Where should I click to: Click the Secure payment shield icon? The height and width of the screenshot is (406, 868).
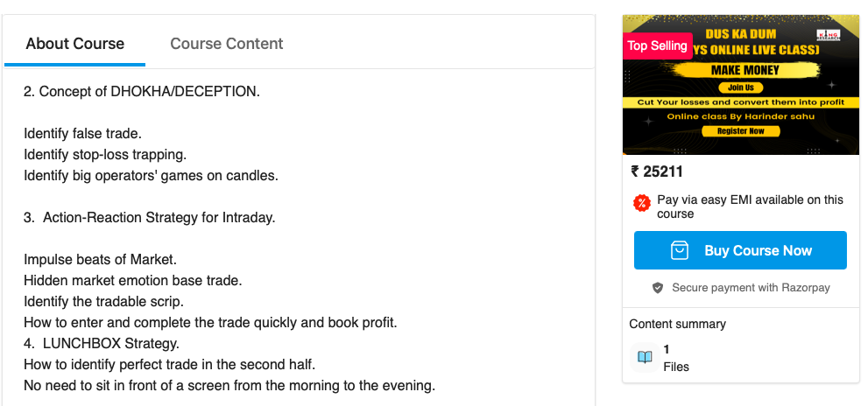click(x=658, y=288)
